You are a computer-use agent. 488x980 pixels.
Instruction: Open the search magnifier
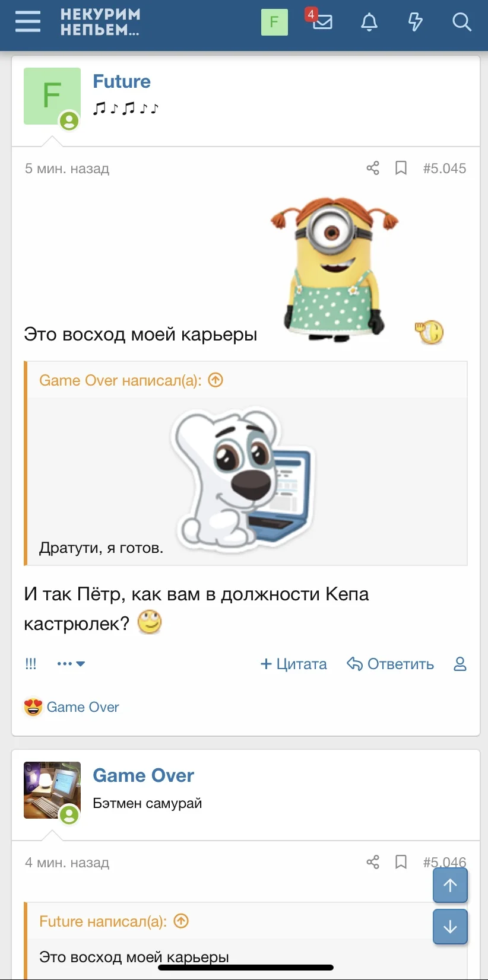click(x=461, y=23)
